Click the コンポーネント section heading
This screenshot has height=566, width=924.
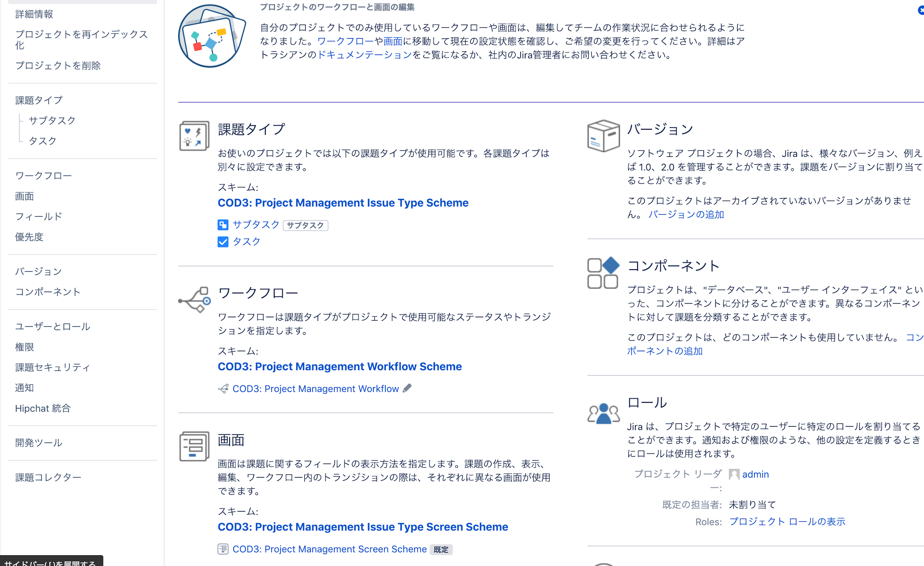click(673, 266)
